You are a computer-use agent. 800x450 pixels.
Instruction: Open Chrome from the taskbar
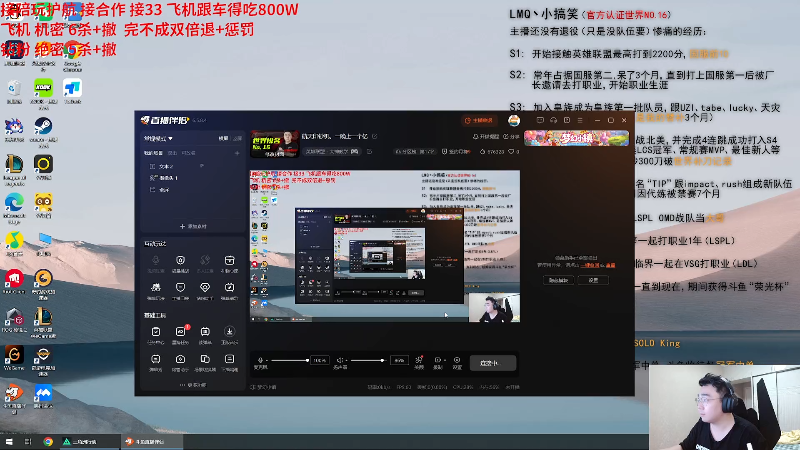tap(48, 441)
